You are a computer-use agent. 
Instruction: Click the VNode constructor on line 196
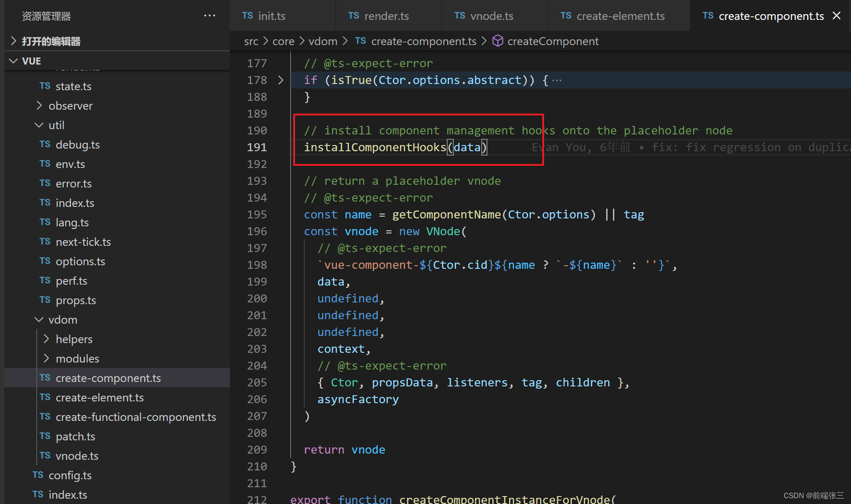pyautogui.click(x=443, y=231)
